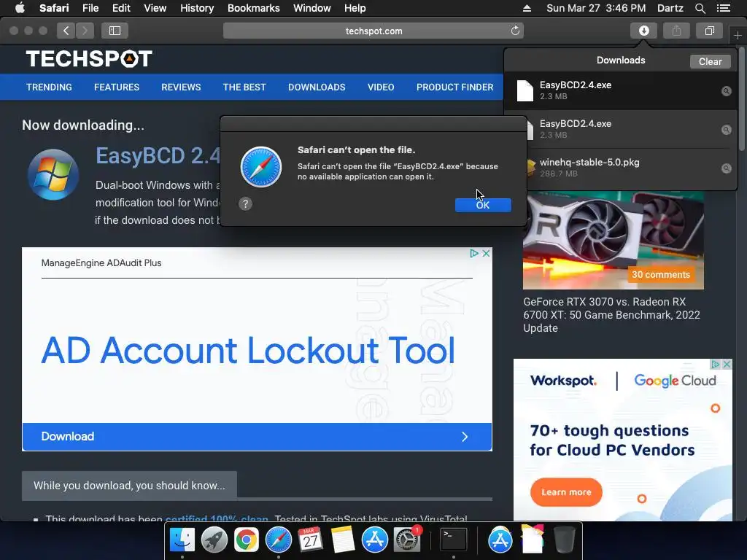Open Safari from the Dock

point(278,540)
